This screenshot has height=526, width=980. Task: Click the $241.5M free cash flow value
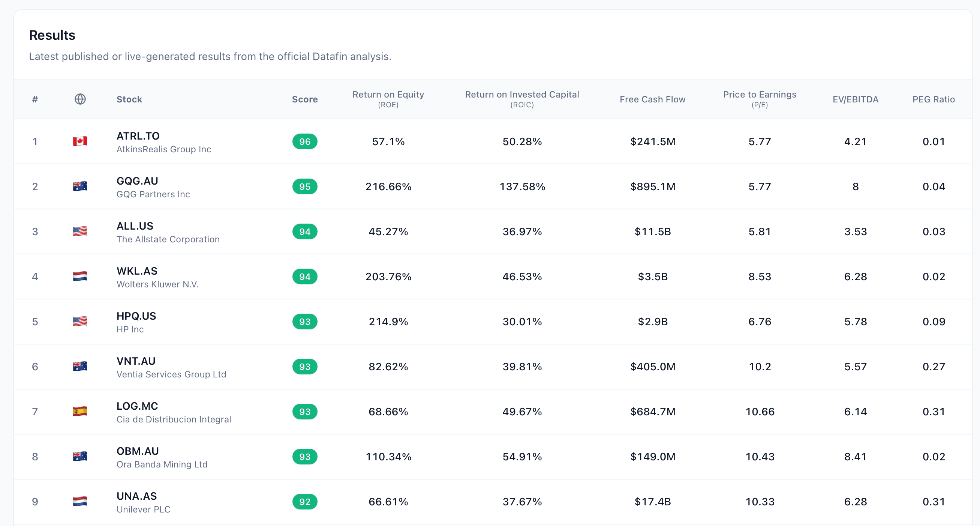tap(652, 141)
